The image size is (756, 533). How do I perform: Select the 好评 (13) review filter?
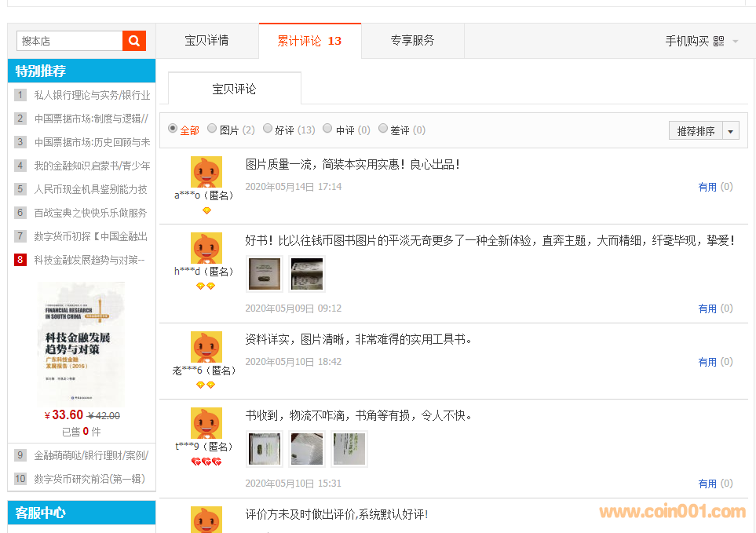[268, 129]
